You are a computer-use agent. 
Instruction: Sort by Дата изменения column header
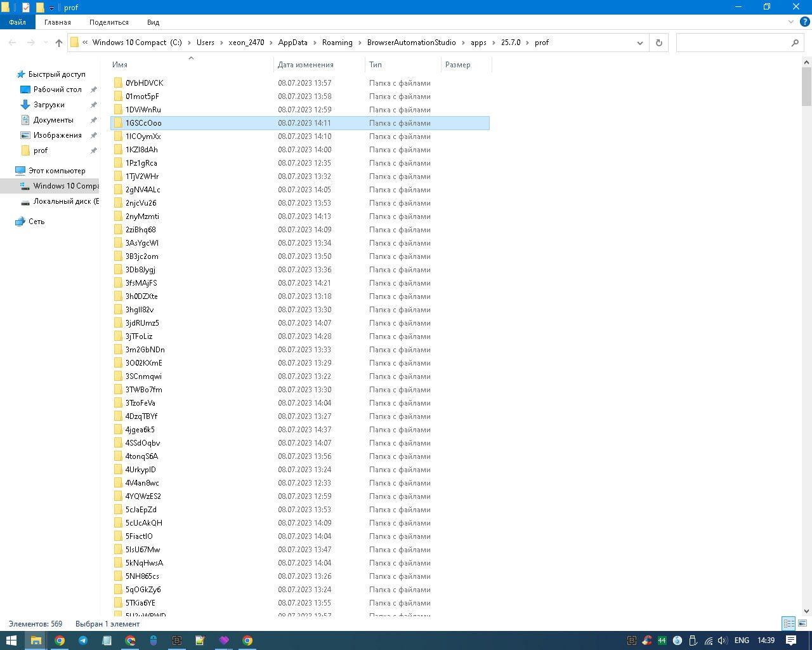point(305,65)
